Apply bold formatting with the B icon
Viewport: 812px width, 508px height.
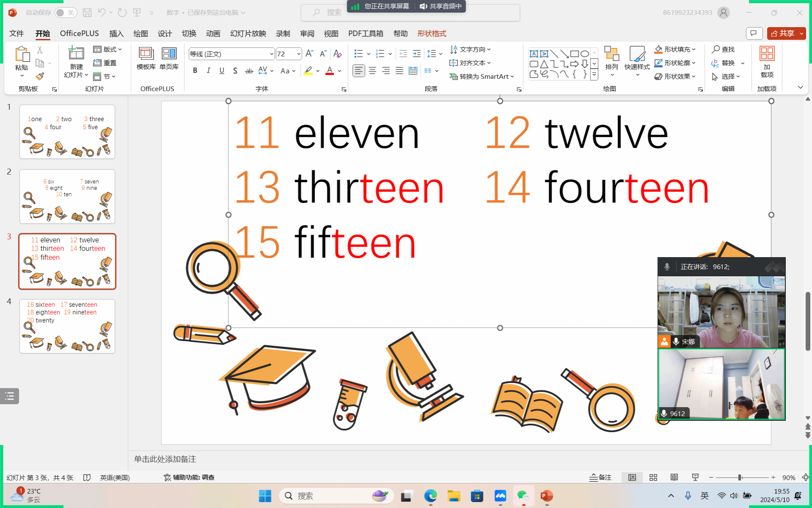click(195, 71)
